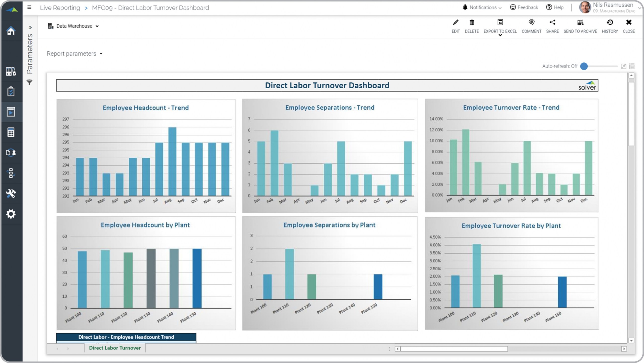Screen dimensions: 644x363
Task: Toggle the filter funnel icon
Action: click(29, 82)
